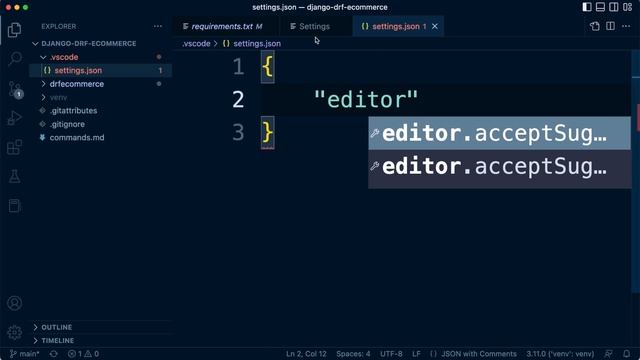Image resolution: width=640 pixels, height=360 pixels.
Task: Open problems indicator with errors and warnings
Action: (84, 354)
